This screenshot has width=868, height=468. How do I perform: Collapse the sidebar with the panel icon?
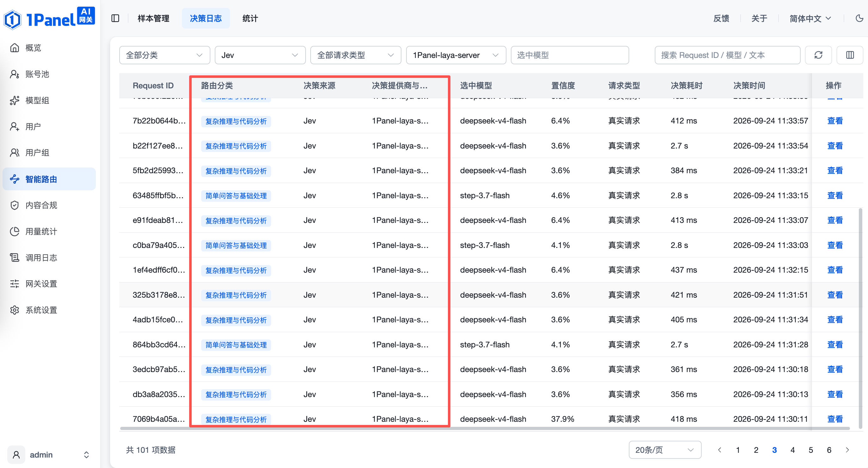pyautogui.click(x=115, y=18)
